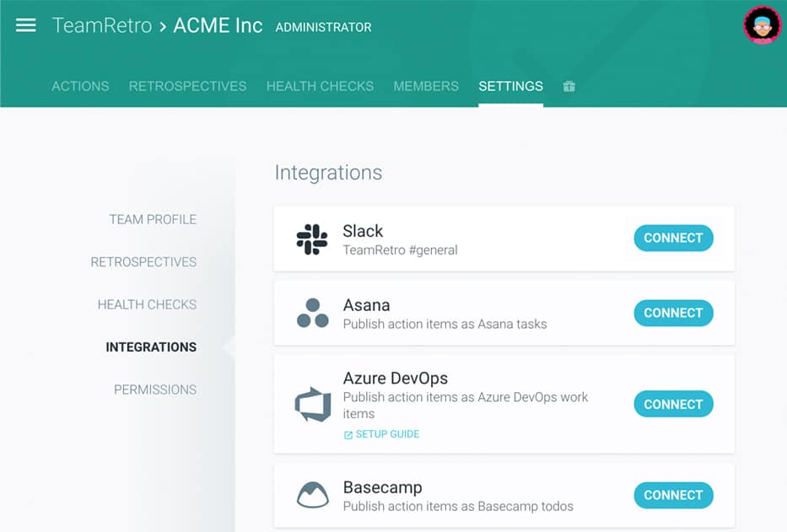Click the gift icon tab
The height and width of the screenshot is (532, 787).
click(569, 86)
